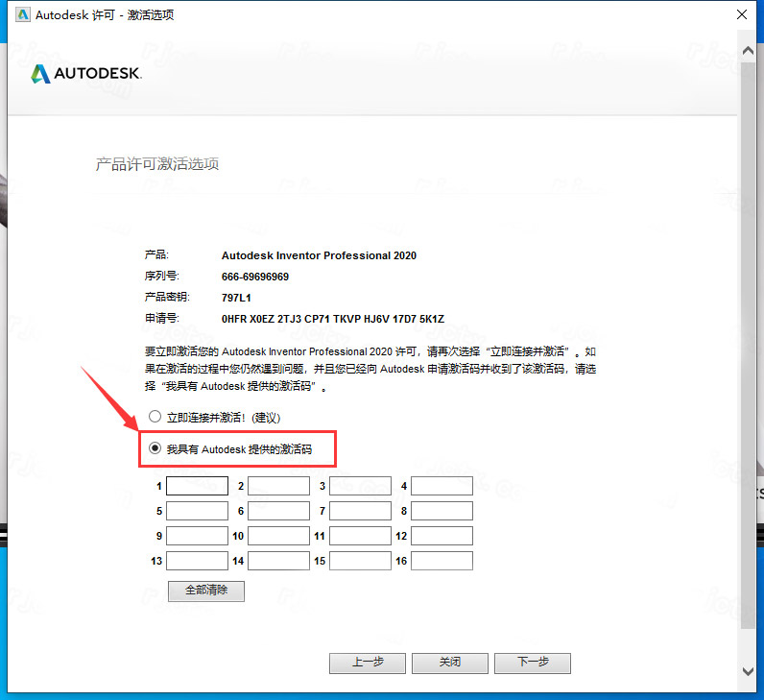Click activation code field 4

point(442,486)
